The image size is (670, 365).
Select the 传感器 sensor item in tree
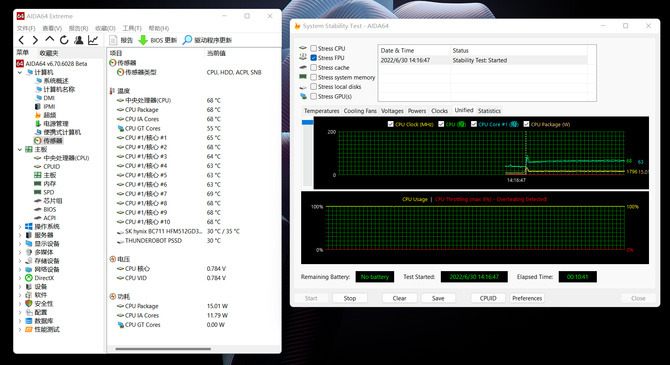click(x=48, y=141)
